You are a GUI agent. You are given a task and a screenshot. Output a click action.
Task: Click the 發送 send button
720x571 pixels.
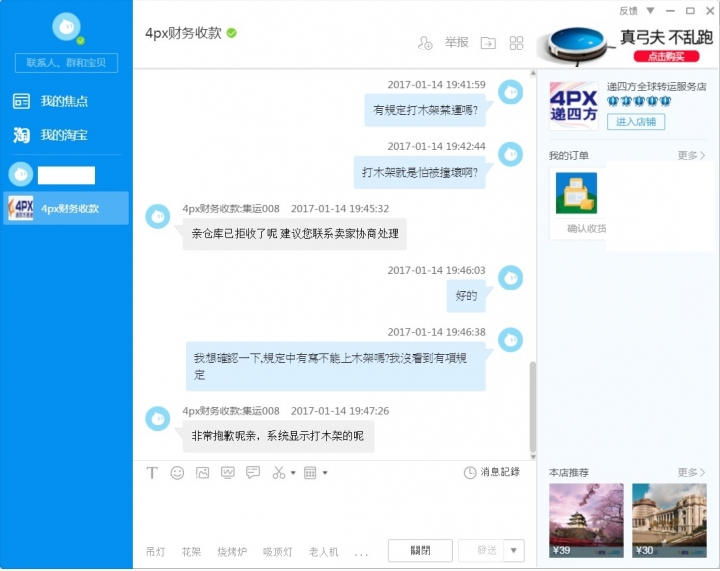click(x=481, y=550)
